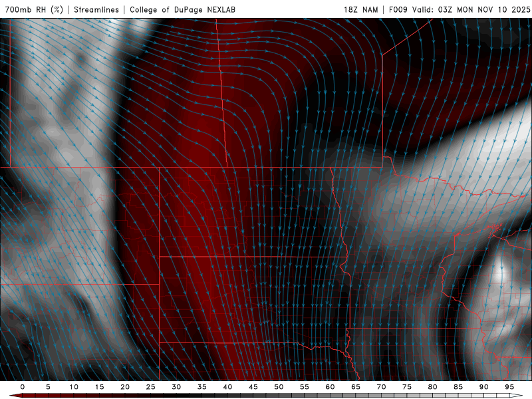Click the '700mb RH (%)' title text

(x=35, y=9)
